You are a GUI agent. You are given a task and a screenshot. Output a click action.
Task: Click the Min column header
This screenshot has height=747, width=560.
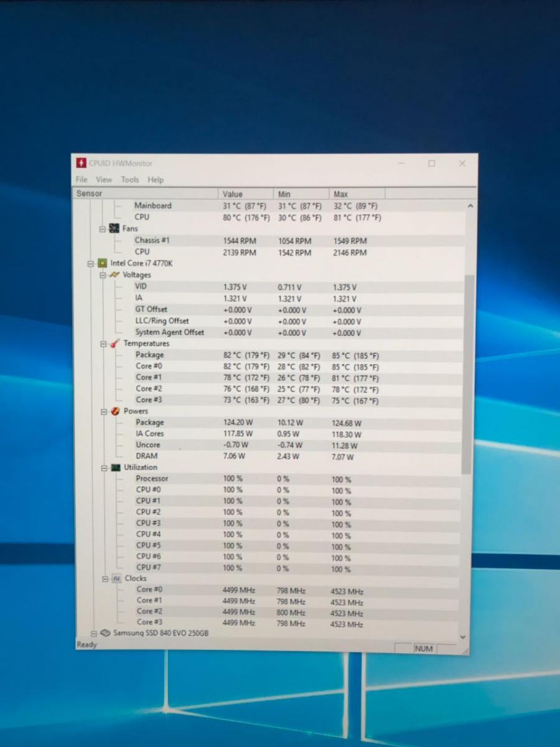[x=302, y=194]
